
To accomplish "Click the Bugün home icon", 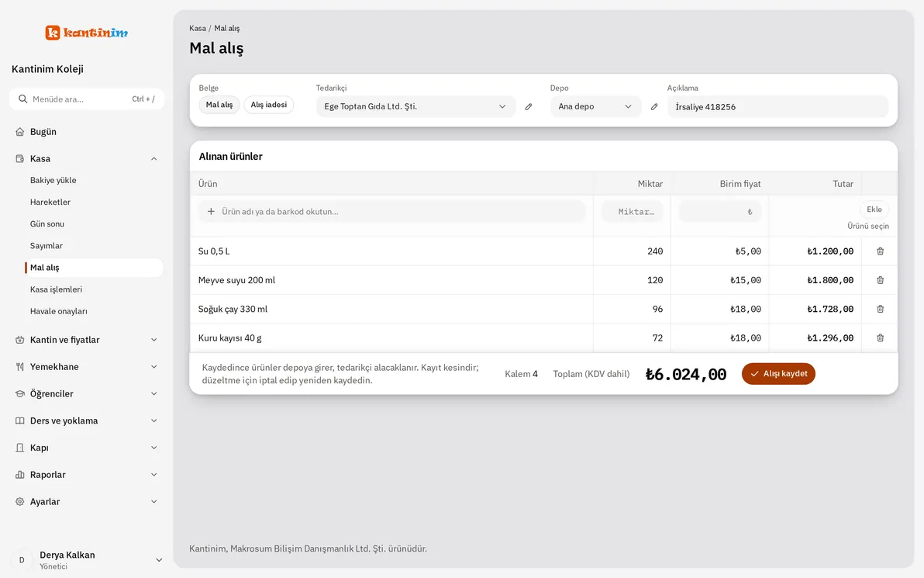I will click(20, 132).
